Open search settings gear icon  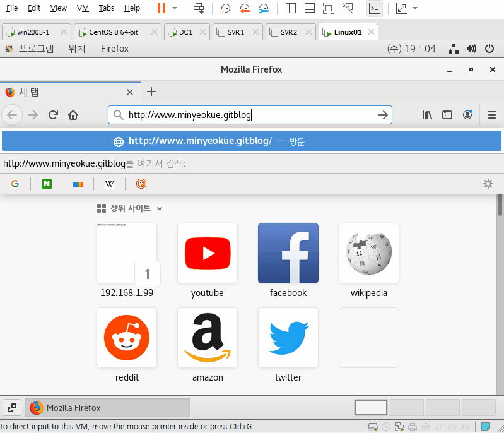488,184
